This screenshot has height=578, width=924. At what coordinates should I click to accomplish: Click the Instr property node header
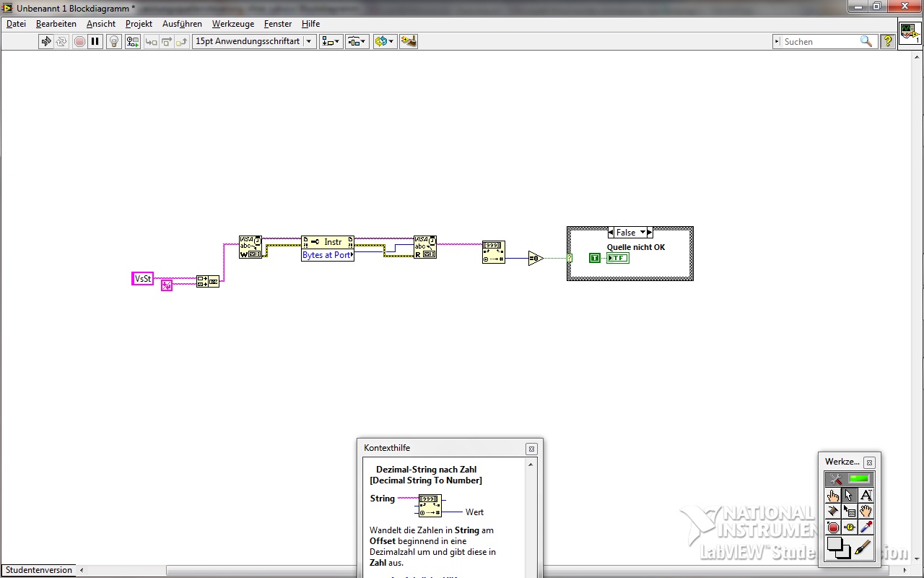pyautogui.click(x=328, y=242)
